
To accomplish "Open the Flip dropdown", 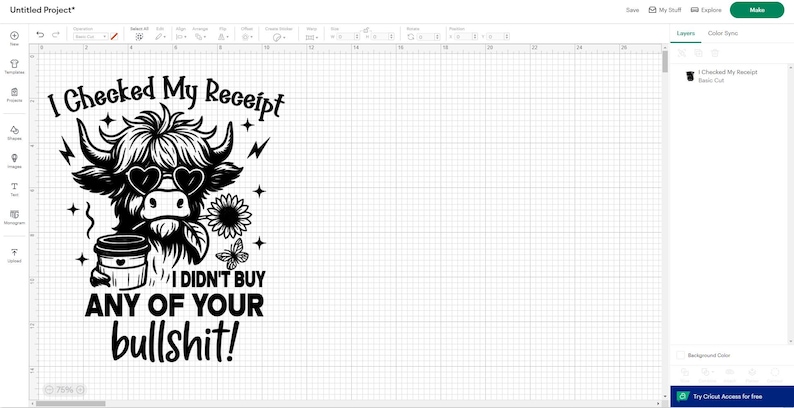I will pyautogui.click(x=223, y=37).
